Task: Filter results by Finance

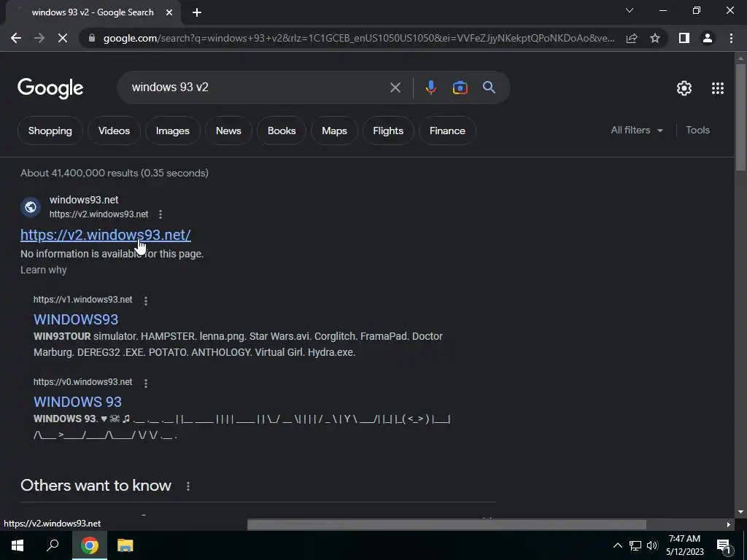Action: pyautogui.click(x=447, y=131)
